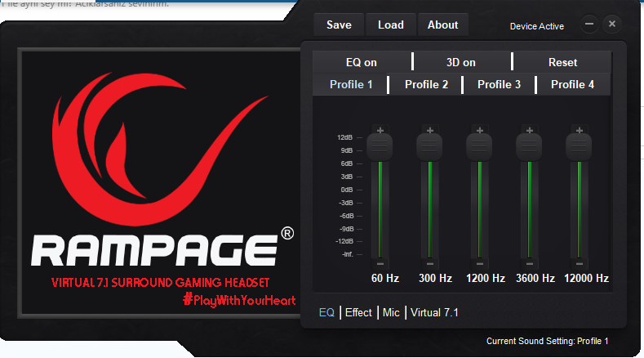Screen dimensions: 644x358
Task: Decrease 12000 Hz gain with minus icon
Action: point(580,264)
